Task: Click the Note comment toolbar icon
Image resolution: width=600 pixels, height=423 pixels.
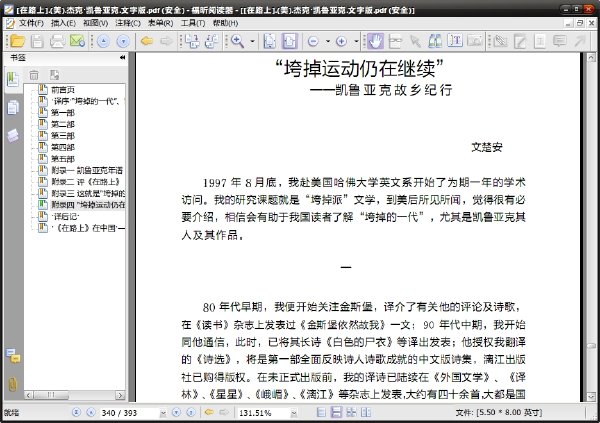Action: [559, 41]
